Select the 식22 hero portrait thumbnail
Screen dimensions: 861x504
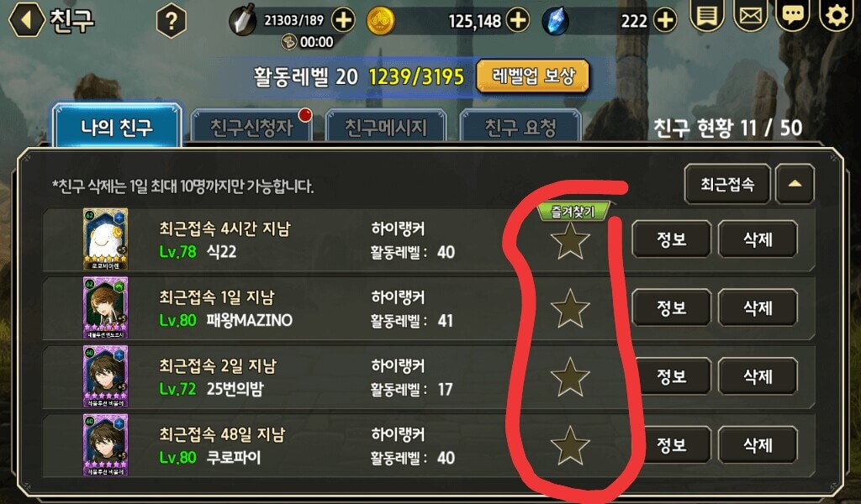105,239
